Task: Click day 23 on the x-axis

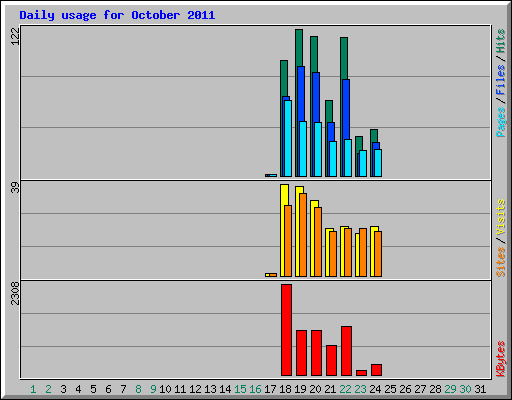Action: click(x=360, y=389)
